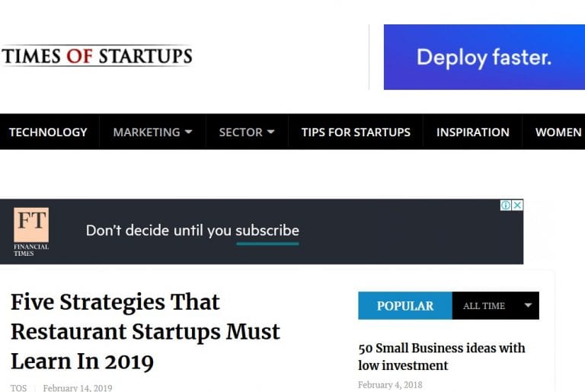Close the Financial Times ad

pos(517,206)
